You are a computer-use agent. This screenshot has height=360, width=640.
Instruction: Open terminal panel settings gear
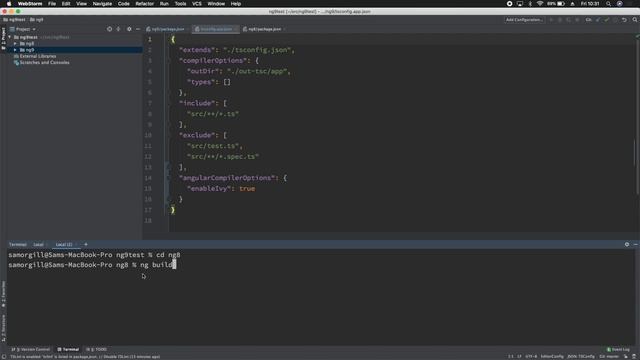pyautogui.click(x=627, y=244)
